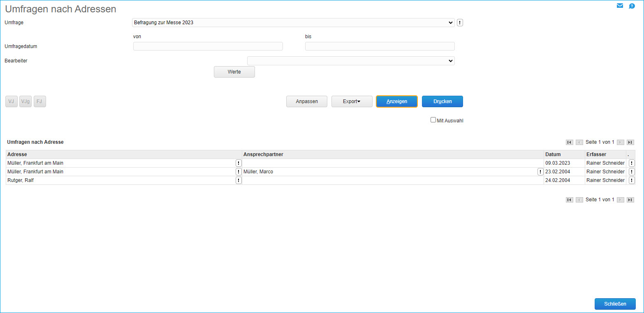
Task: Click Seite 1 von 1 below the table
Action: pos(600,200)
